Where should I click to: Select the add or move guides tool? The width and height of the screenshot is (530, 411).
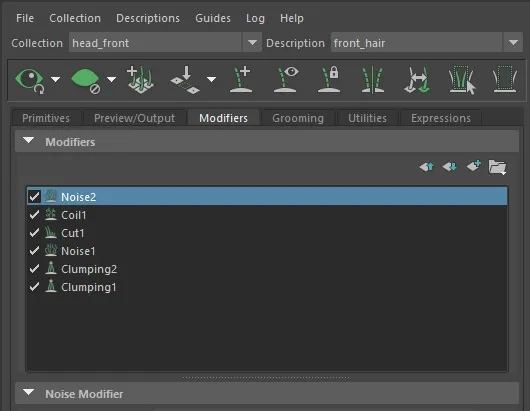[x=140, y=80]
